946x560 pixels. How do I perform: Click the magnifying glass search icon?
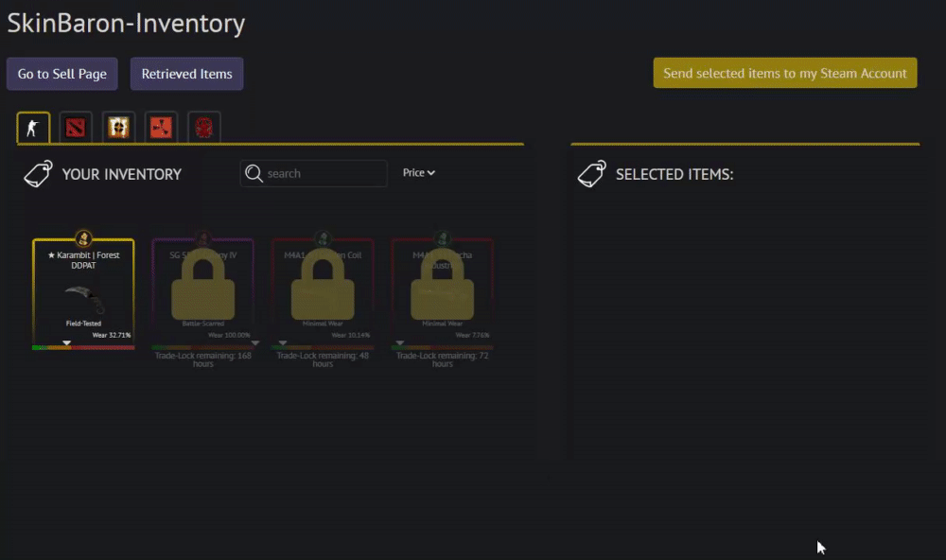(254, 173)
